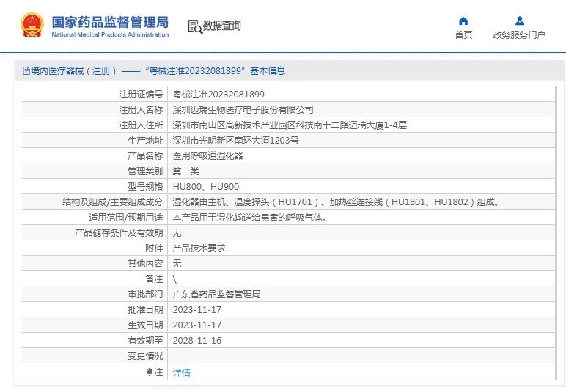Open the 数据查询 search icon

tap(195, 26)
